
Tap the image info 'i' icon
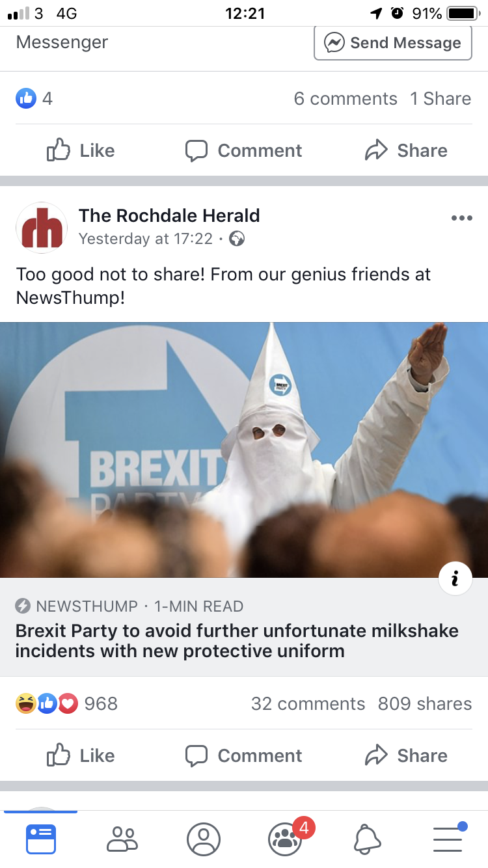455,578
